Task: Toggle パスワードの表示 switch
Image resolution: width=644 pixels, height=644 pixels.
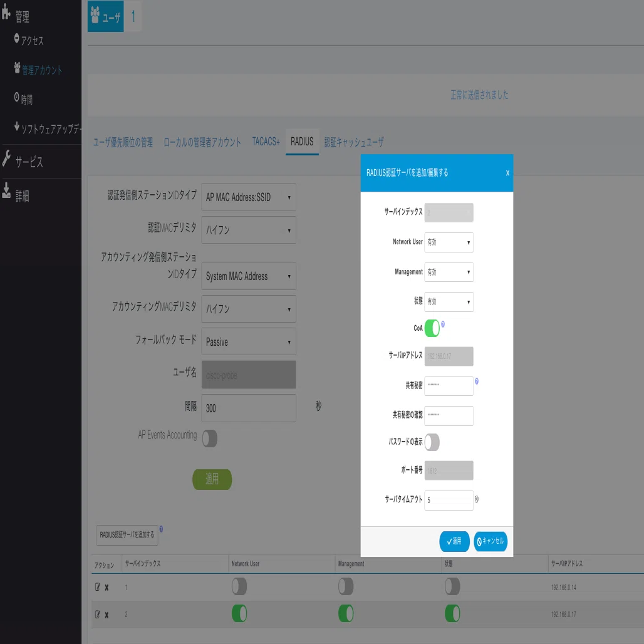Action: point(432,442)
